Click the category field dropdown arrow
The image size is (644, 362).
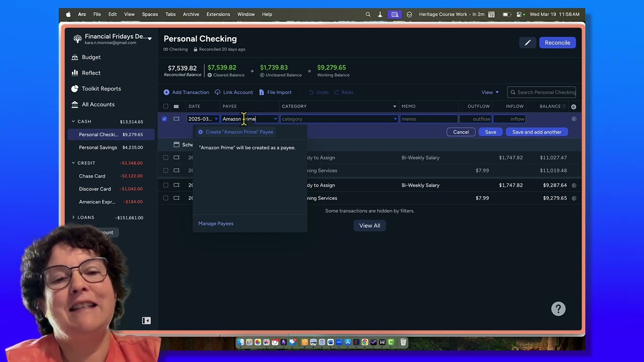pyautogui.click(x=395, y=119)
